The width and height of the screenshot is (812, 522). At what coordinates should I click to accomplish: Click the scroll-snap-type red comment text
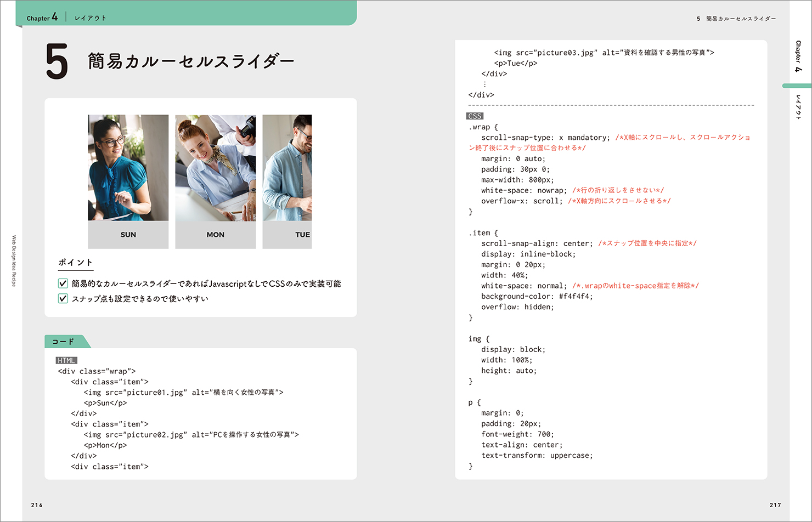pos(682,138)
